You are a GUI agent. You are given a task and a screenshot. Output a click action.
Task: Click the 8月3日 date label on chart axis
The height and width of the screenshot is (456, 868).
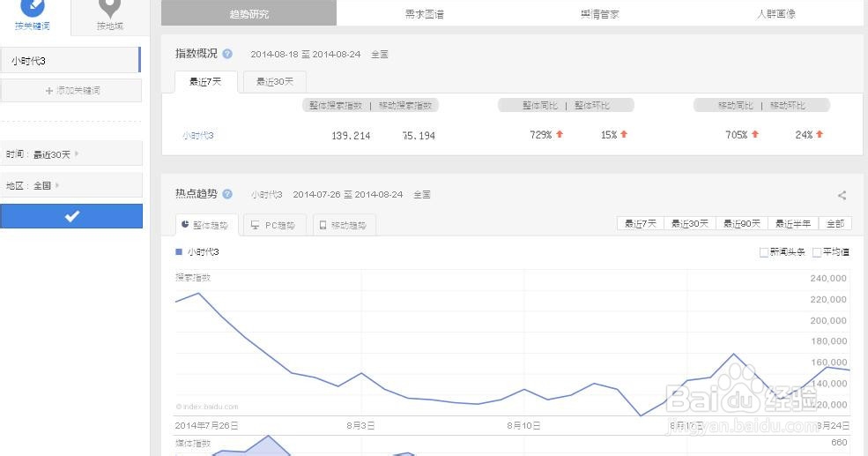[x=361, y=425]
